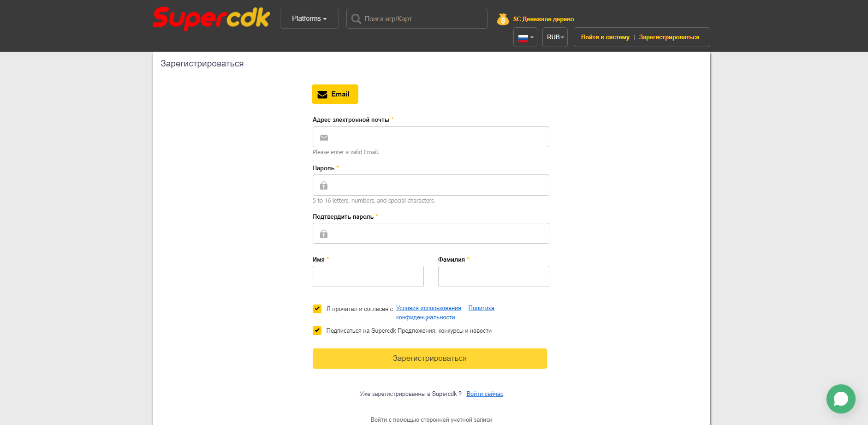
Task: Open the green chat bubble widget
Action: [840, 399]
